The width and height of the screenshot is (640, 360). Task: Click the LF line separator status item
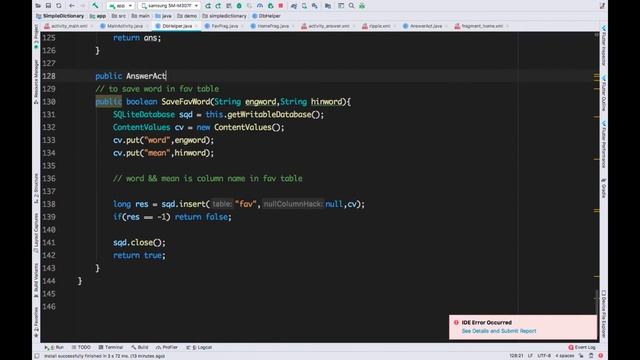pos(530,356)
